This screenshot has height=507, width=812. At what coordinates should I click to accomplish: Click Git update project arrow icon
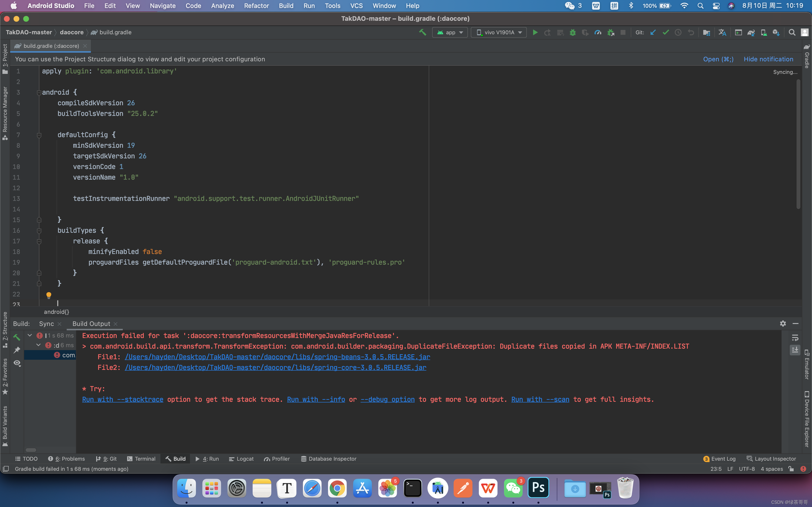tap(653, 33)
